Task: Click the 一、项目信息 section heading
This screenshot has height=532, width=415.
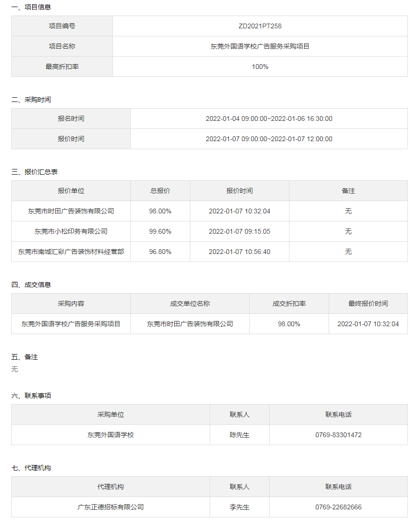Action: click(31, 7)
